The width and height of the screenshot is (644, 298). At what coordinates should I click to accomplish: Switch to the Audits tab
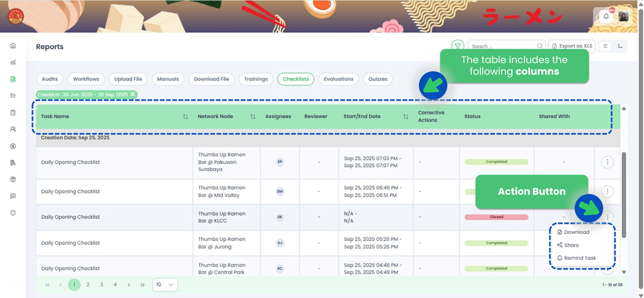(50, 79)
